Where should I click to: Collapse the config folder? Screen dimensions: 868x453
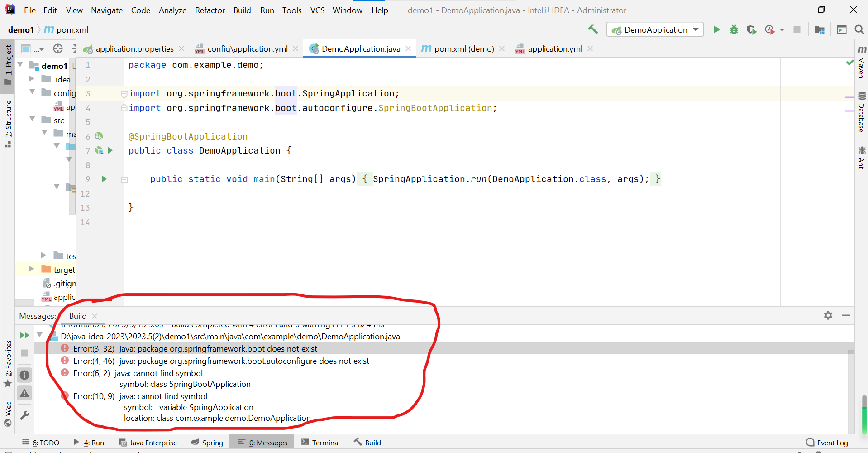pos(32,92)
